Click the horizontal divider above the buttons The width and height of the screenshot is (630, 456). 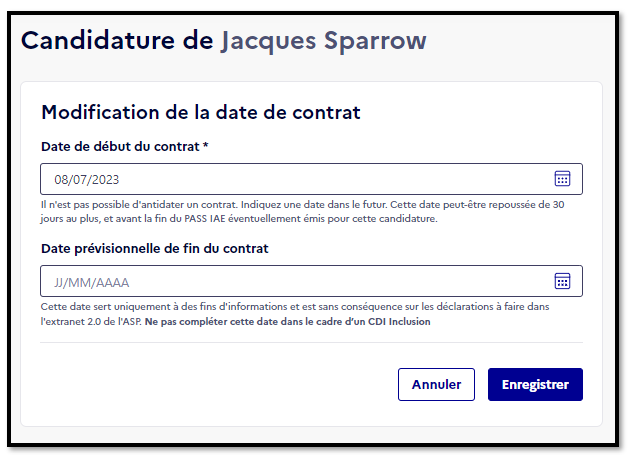pyautogui.click(x=311, y=343)
